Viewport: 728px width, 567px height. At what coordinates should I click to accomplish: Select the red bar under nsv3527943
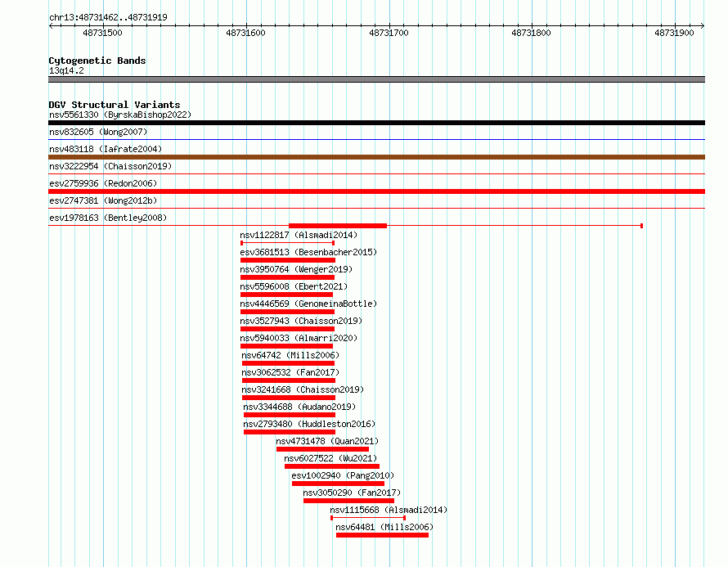pyautogui.click(x=287, y=329)
